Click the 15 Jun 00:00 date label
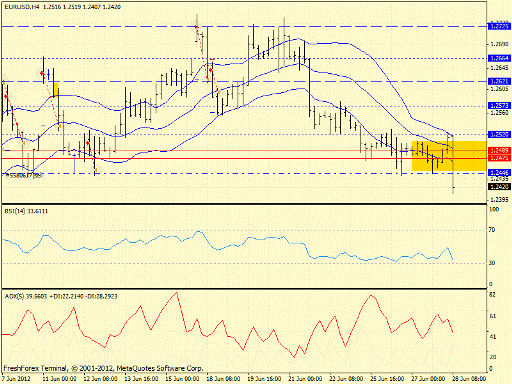The image size is (512, 384). [182, 379]
